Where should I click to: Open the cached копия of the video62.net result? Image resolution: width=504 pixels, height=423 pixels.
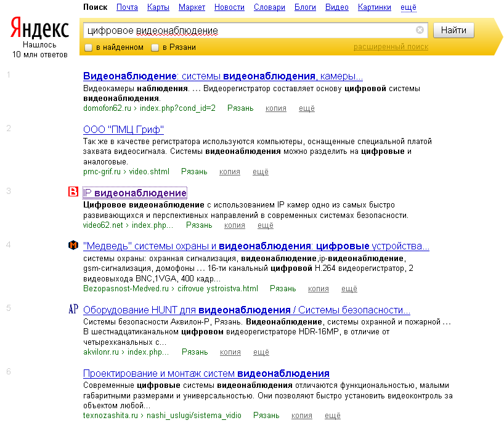(x=234, y=225)
